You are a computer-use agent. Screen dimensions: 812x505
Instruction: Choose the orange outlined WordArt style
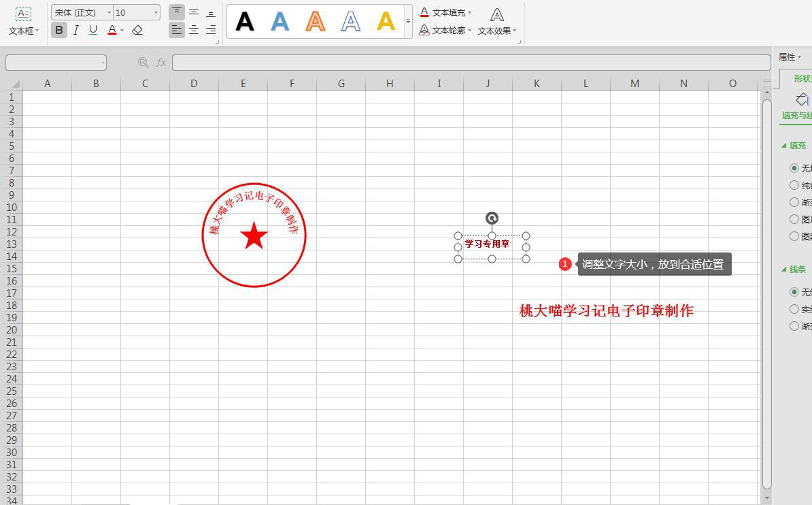(316, 22)
